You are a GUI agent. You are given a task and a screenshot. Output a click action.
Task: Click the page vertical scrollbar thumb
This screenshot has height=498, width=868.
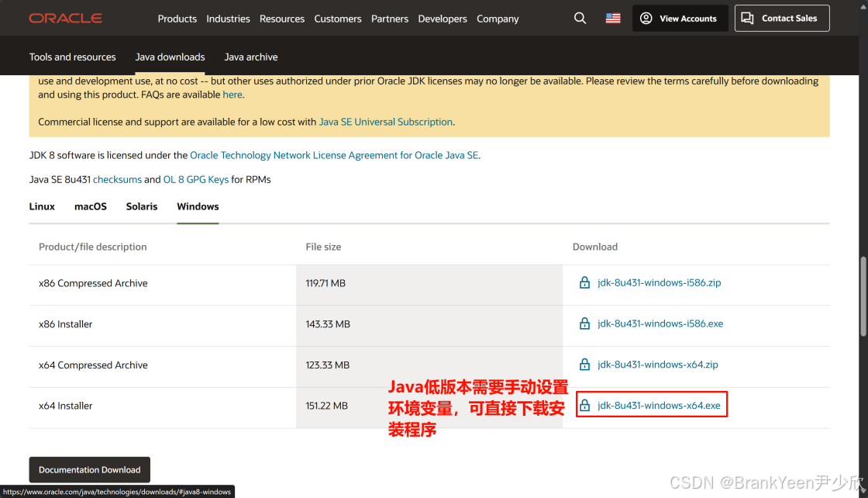pos(863,296)
